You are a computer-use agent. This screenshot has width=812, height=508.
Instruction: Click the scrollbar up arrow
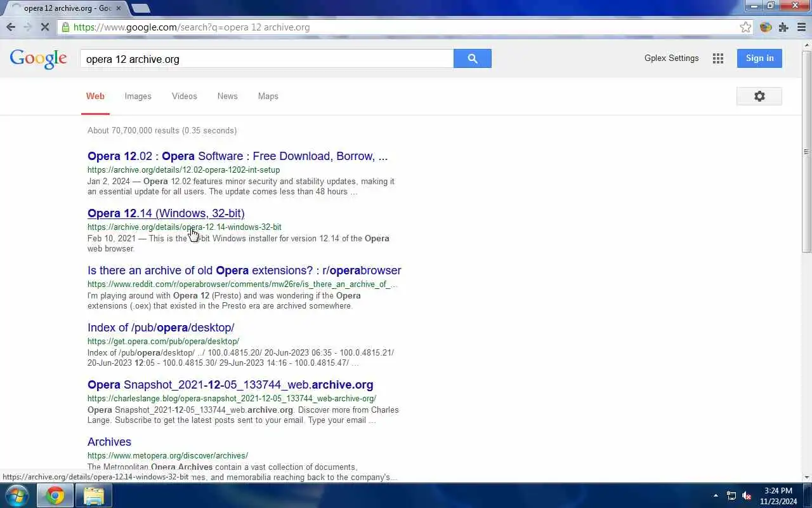[806, 44]
